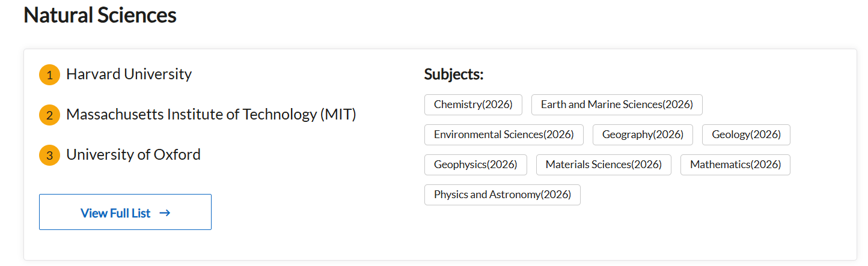Open the Chemistry(2026) subject tag
This screenshot has height=266, width=868.
pos(473,104)
